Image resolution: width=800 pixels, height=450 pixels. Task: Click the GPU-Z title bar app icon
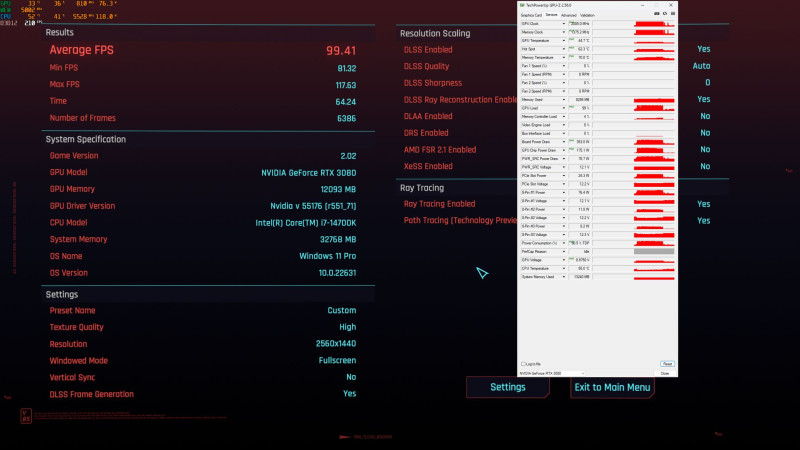[522, 5]
